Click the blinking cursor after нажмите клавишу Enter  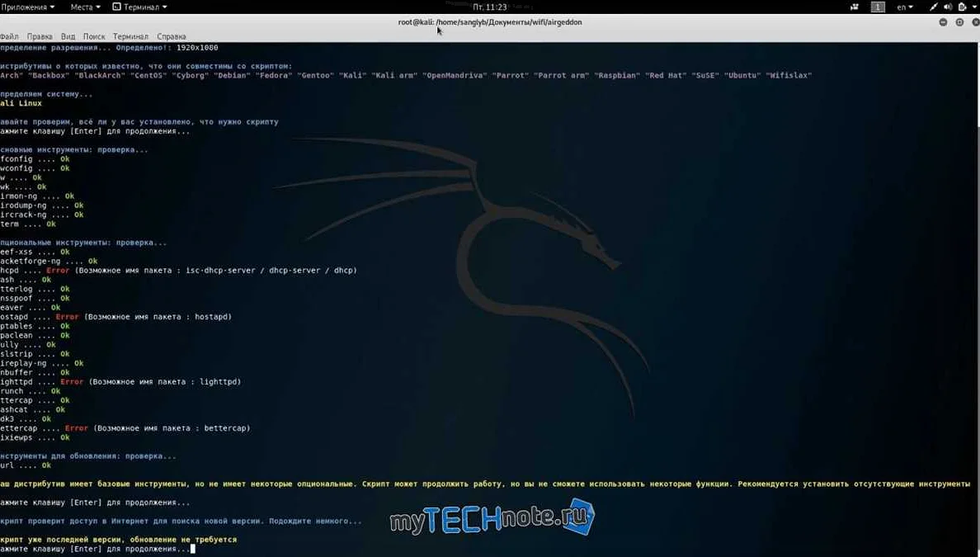[192, 548]
